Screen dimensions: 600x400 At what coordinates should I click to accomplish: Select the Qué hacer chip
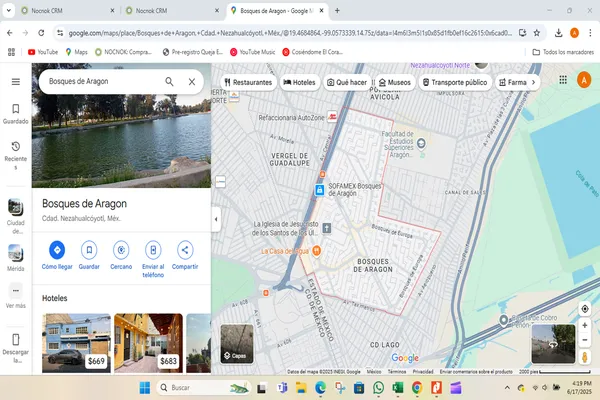(x=347, y=82)
